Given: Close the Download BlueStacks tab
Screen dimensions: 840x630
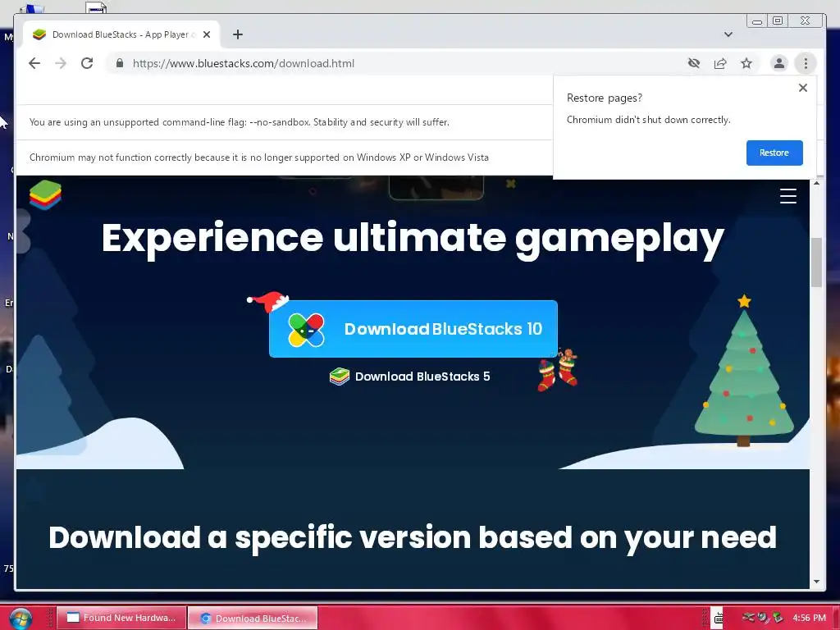Looking at the screenshot, I should tap(207, 34).
